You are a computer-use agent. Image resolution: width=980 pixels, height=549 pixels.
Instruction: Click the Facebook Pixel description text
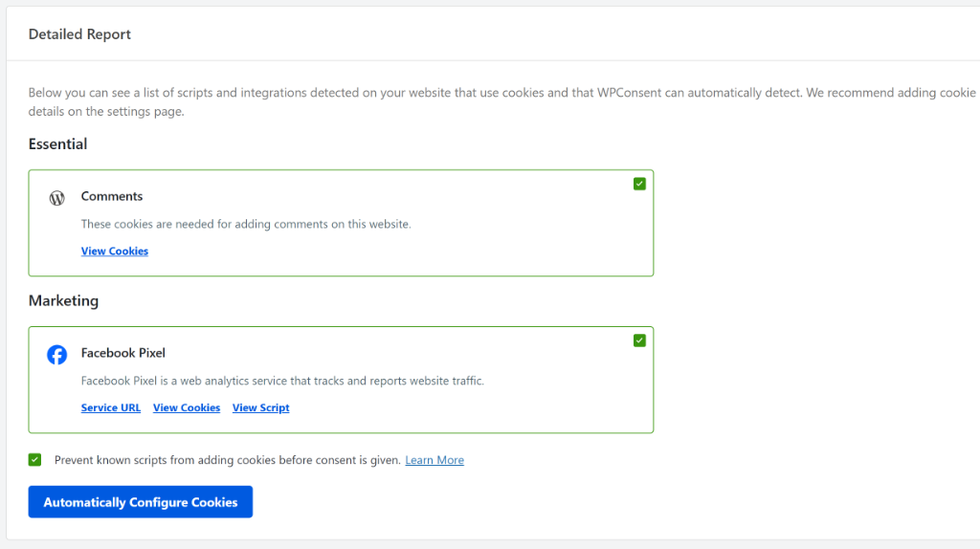coord(282,381)
